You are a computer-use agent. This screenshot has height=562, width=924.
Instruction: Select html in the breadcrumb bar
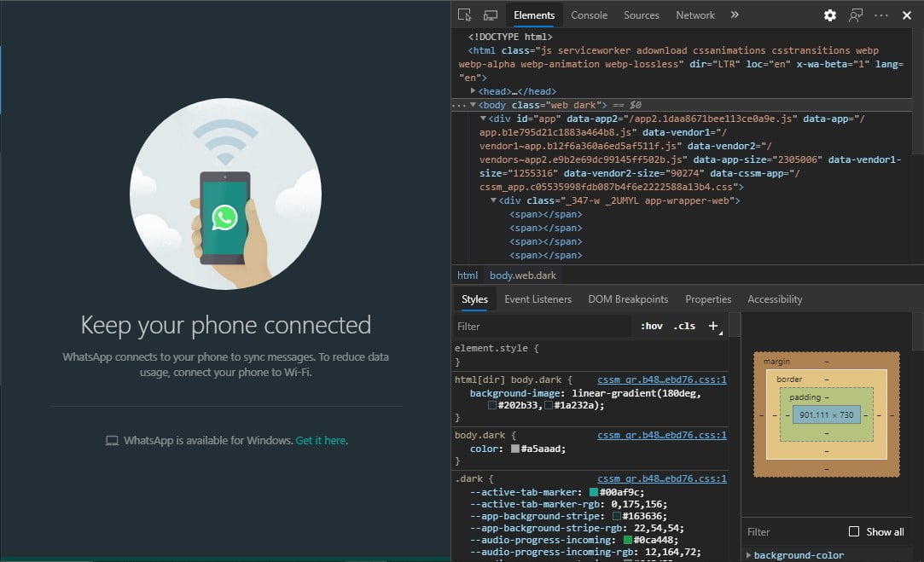click(468, 275)
